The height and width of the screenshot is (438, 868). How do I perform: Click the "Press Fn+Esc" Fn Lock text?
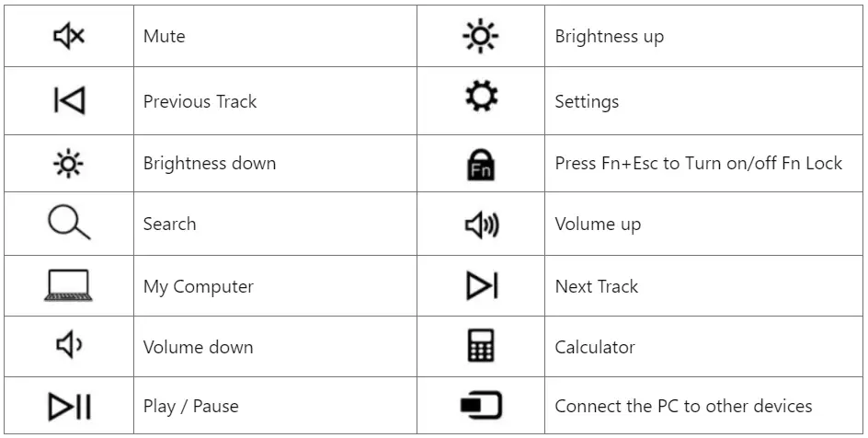point(698,163)
